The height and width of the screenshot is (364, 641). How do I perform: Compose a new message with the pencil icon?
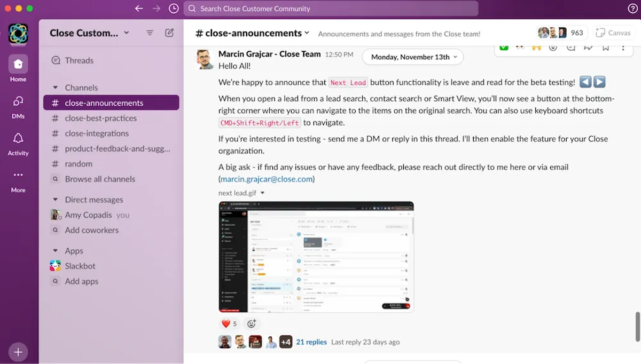(x=169, y=33)
